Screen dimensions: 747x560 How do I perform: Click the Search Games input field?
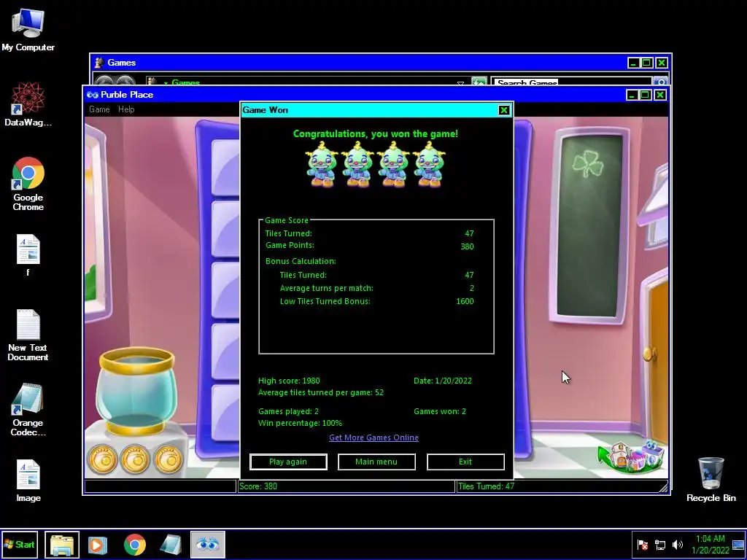coord(571,82)
